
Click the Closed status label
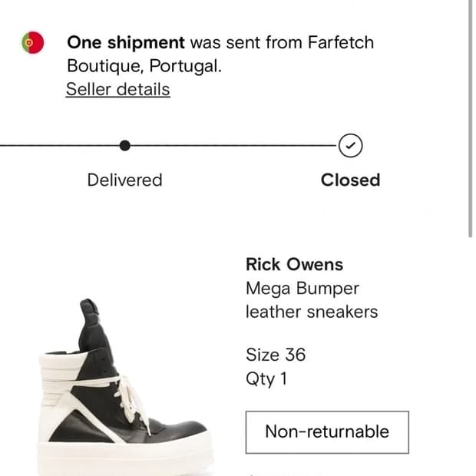[350, 180]
